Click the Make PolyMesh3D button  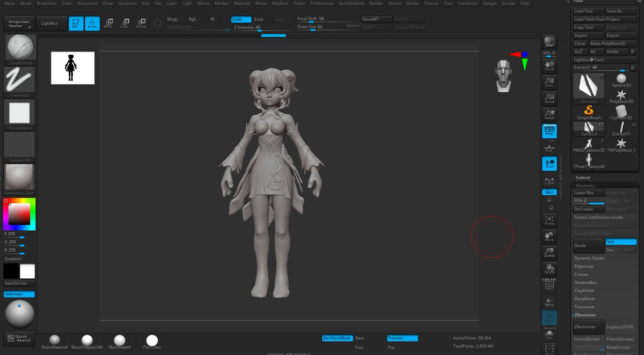pyautogui.click(x=613, y=43)
